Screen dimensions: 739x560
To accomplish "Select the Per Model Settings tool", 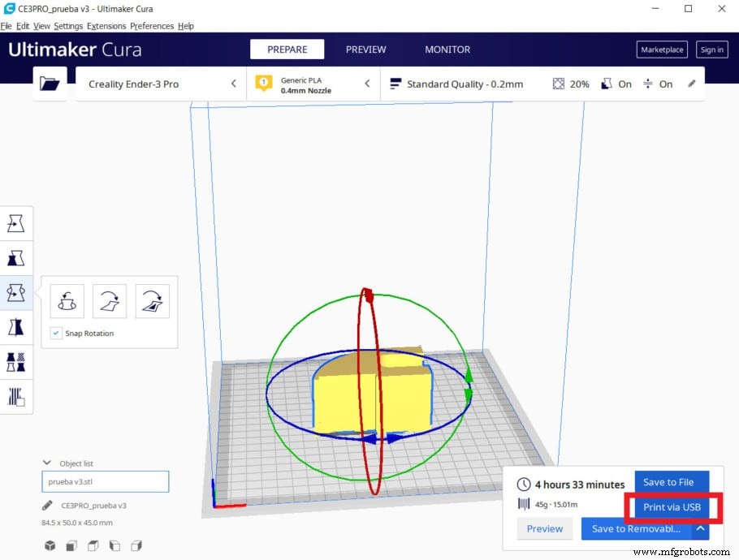I will click(15, 361).
